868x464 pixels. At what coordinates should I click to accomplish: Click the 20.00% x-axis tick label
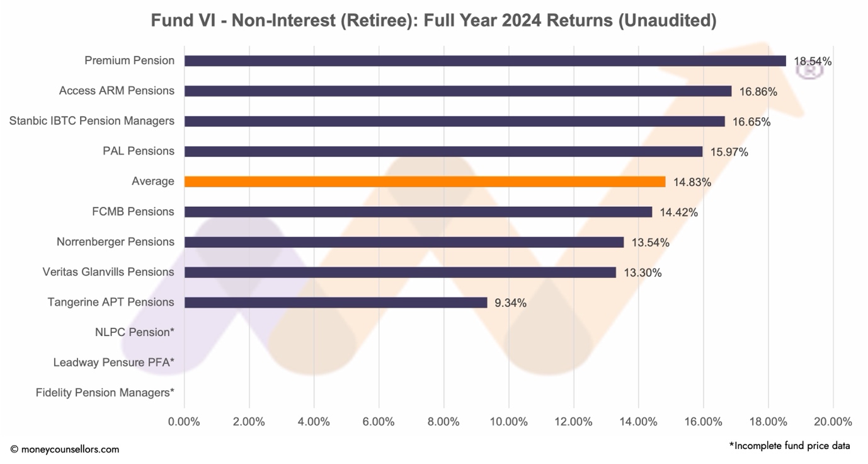point(833,422)
